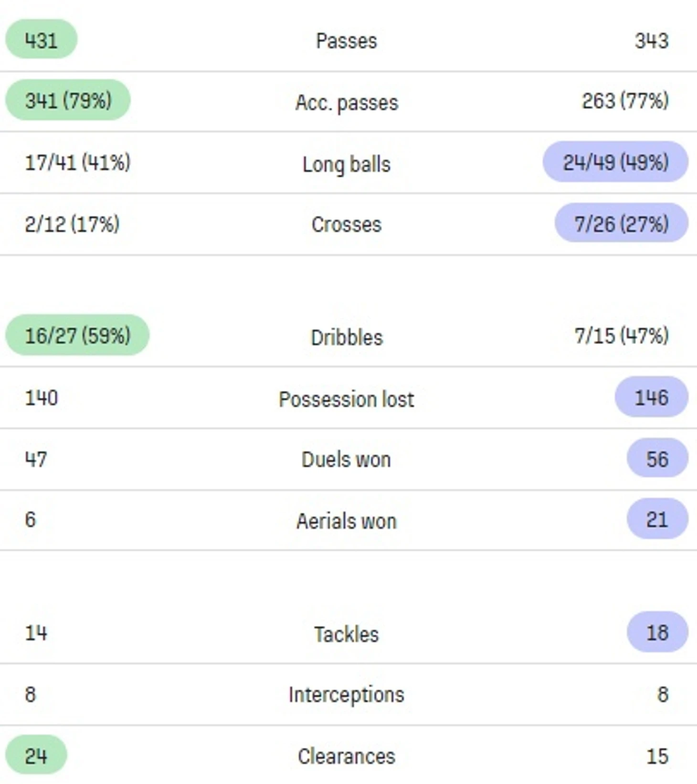Select the purple 24/49 (49%) long balls badge
The width and height of the screenshot is (697, 784).
pyautogui.click(x=615, y=162)
